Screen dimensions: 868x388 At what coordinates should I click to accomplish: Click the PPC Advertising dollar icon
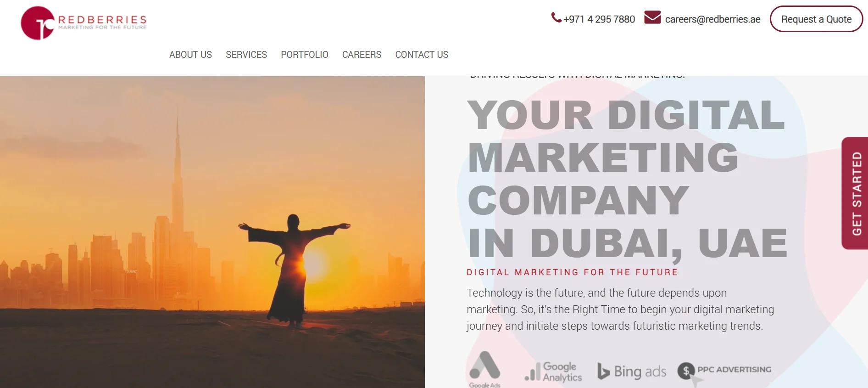coord(686,371)
